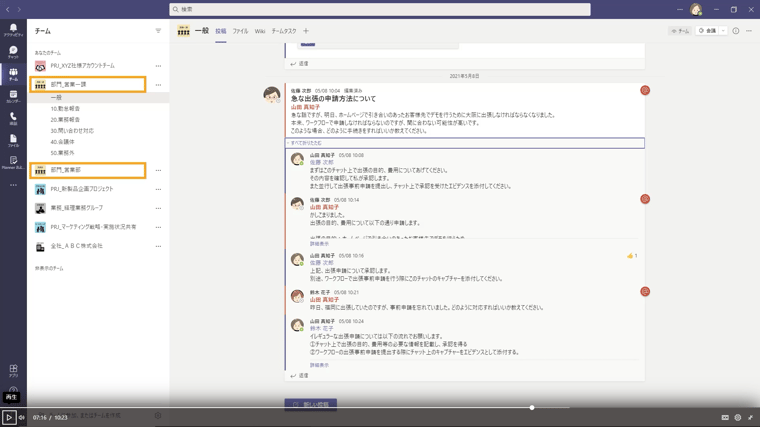The width and height of the screenshot is (760, 427).
Task: Open the Calls phone icon
Action: pyautogui.click(x=13, y=118)
